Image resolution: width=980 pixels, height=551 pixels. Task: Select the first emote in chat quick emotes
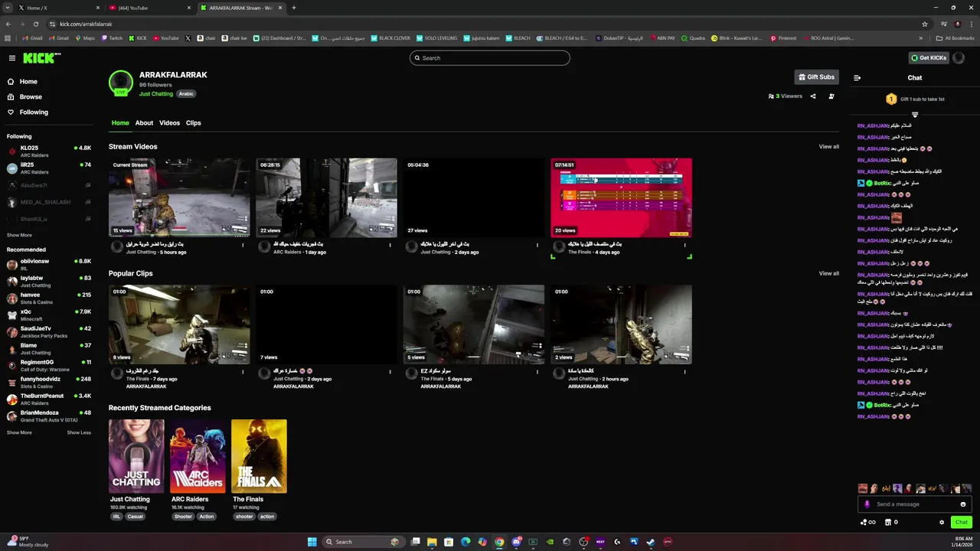point(863,488)
